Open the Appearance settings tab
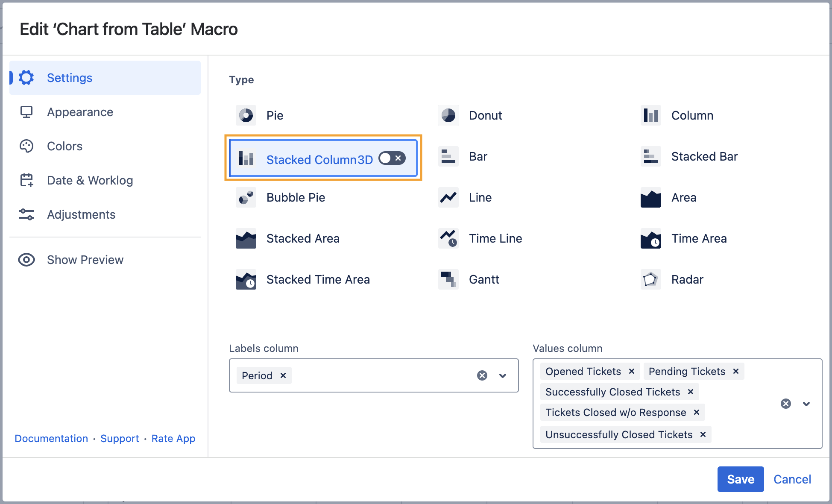Image resolution: width=832 pixels, height=504 pixels. 80,112
